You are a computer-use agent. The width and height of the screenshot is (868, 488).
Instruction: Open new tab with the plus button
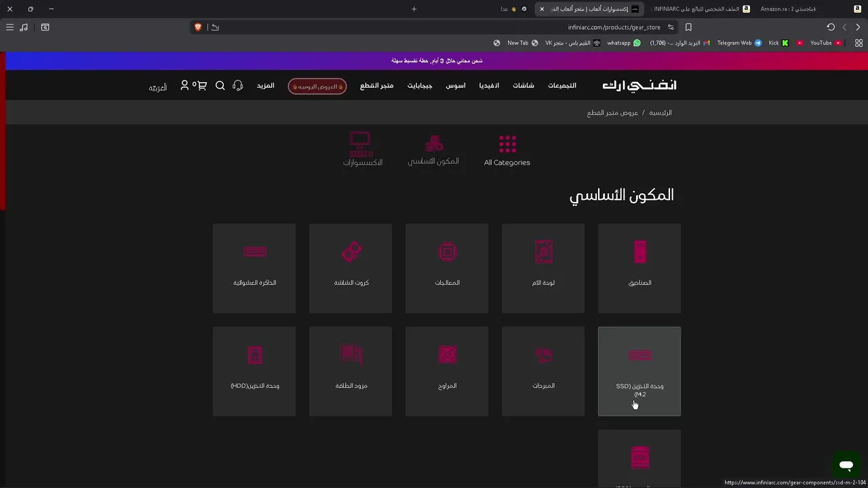click(x=414, y=9)
